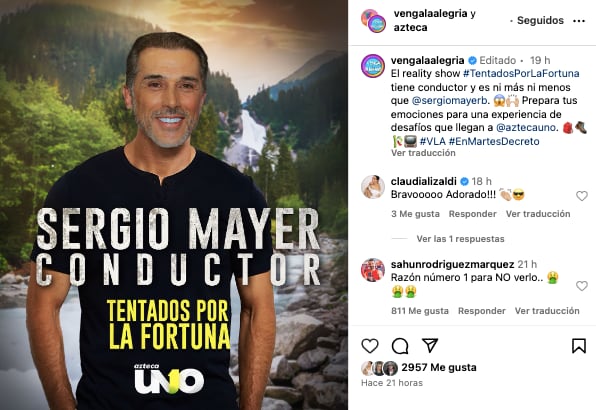Open the #TentadosPorLaFortuna hashtag

521,73
